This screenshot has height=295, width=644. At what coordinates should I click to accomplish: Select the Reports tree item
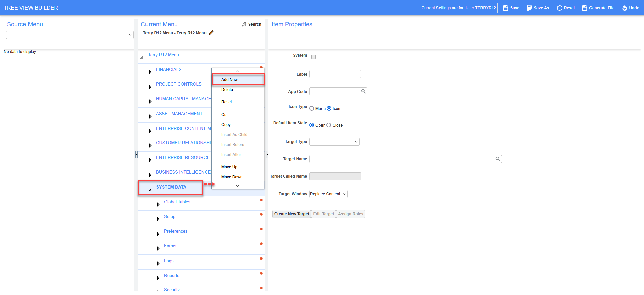(171, 275)
